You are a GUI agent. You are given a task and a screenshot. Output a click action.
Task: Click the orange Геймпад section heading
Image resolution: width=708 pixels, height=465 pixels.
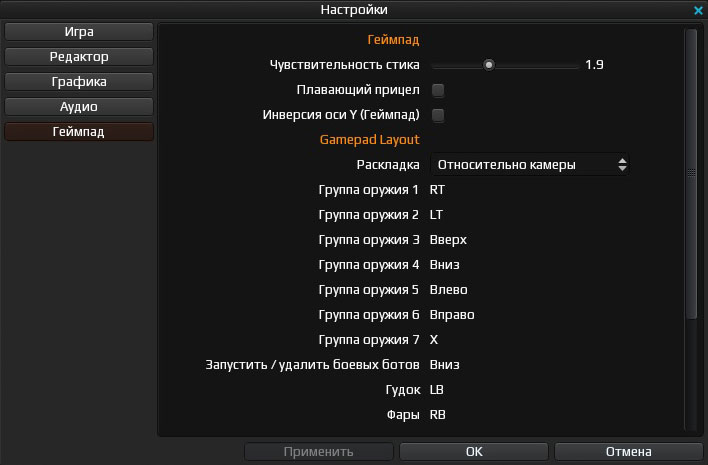[x=393, y=40]
